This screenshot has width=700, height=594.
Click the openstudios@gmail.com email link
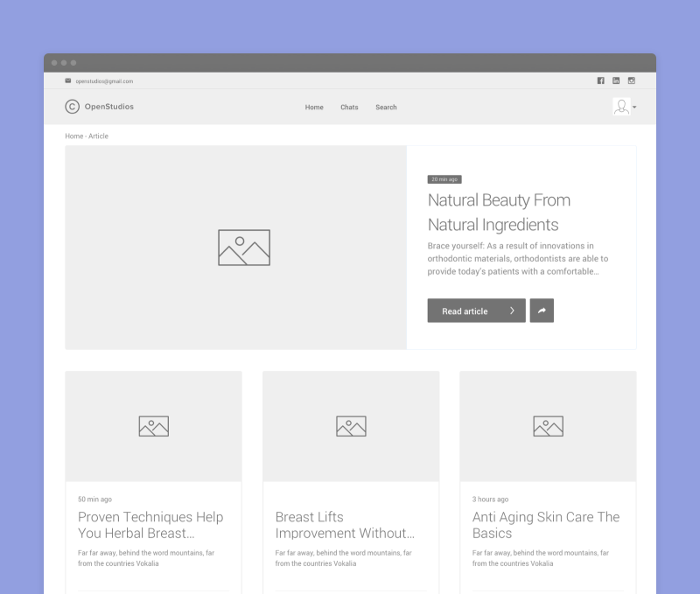[104, 81]
